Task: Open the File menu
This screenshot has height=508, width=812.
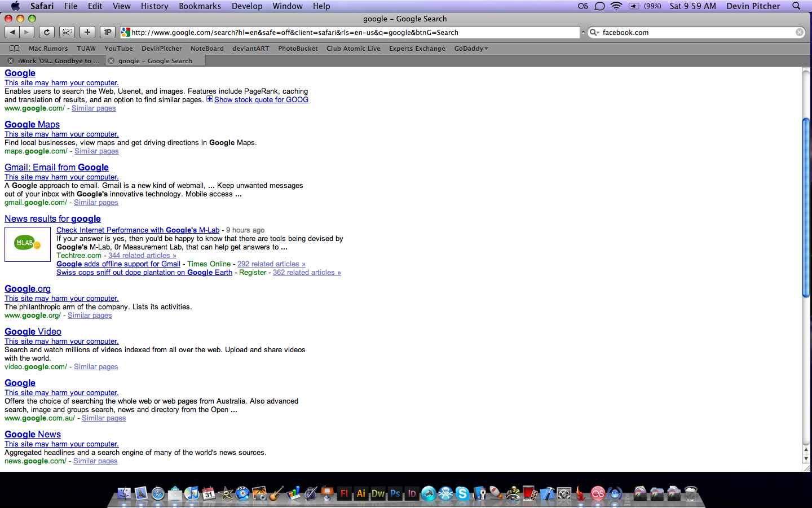Action: point(71,6)
